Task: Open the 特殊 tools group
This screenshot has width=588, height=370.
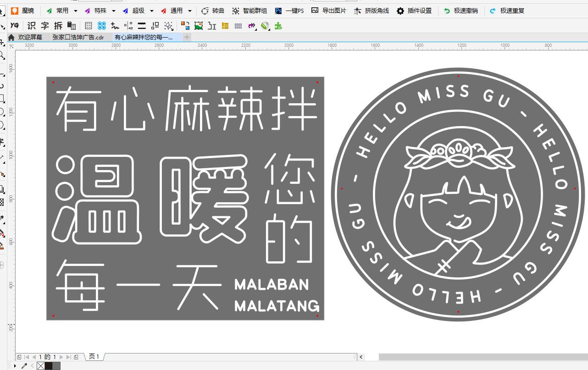Action: [95, 11]
